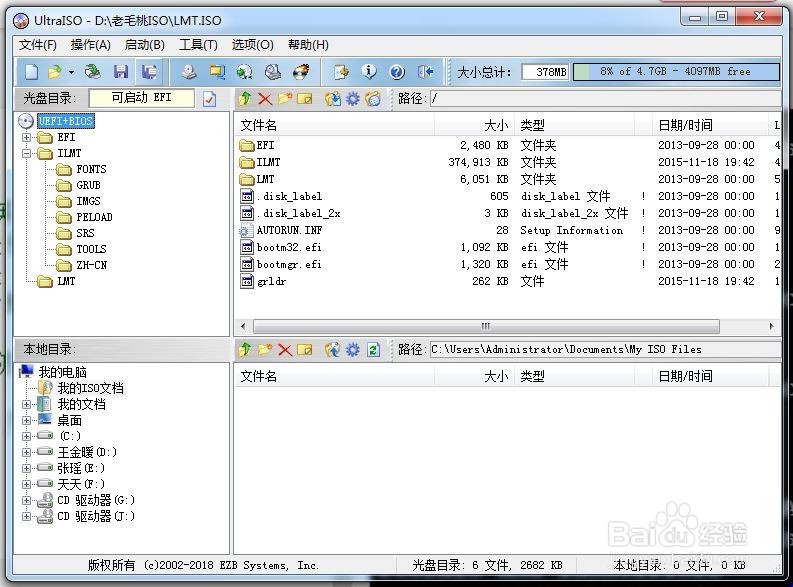Screen dimensions: 793x587
Task: Click the red X delete icon in local toolbar
Action: [285, 349]
